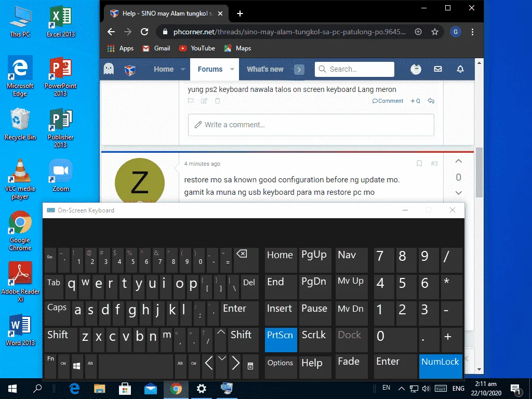Open Home tab on forum navbar
Screen dimensions: 532x399
click(164, 69)
